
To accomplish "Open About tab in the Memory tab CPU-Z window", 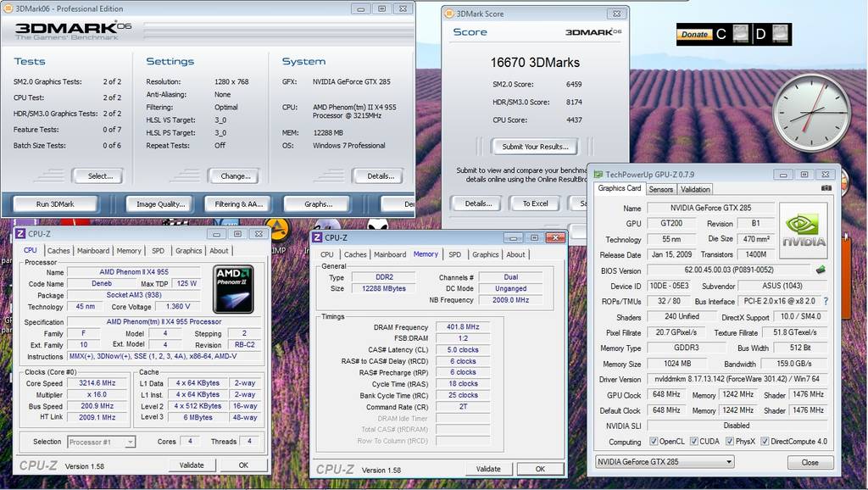I will pyautogui.click(x=515, y=254).
